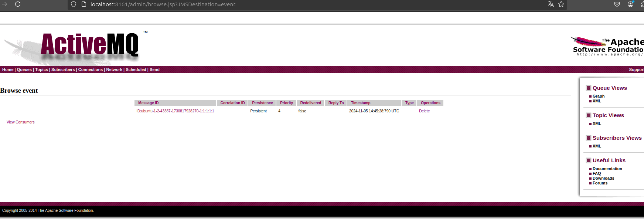Screen dimensions: 644x224
Task: Open the Downloads link
Action: (x=603, y=178)
